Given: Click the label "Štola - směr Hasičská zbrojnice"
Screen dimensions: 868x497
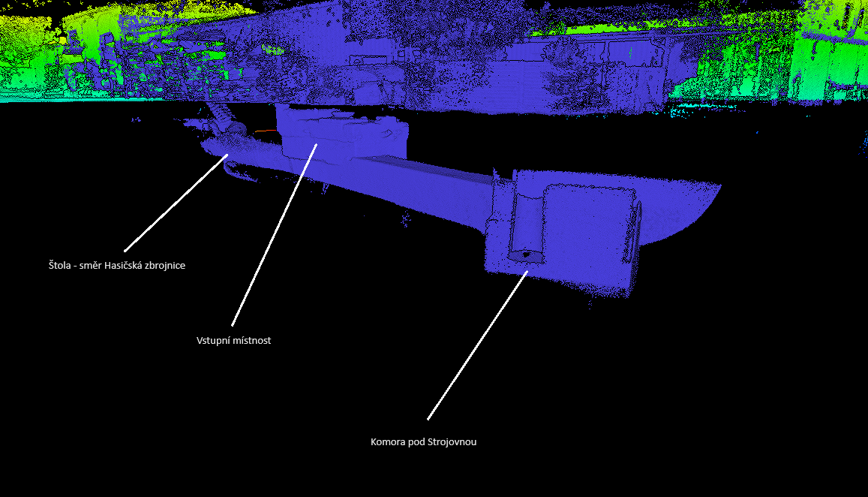Looking at the screenshot, I should pyautogui.click(x=117, y=266).
